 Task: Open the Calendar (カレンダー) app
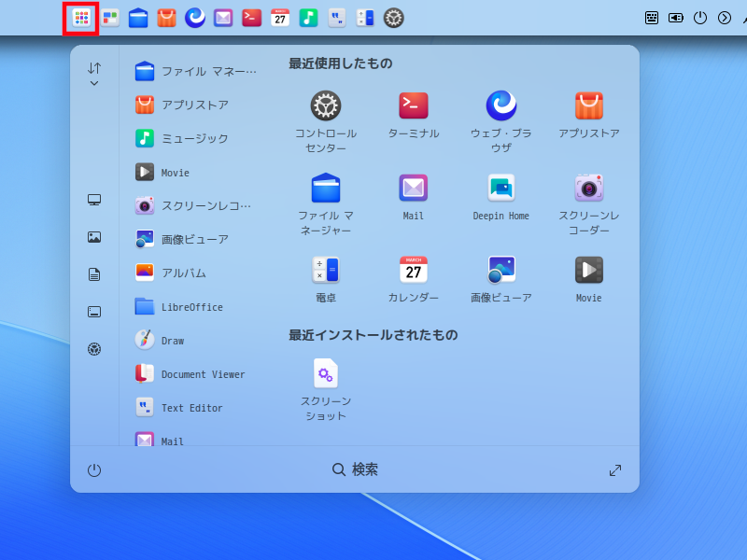(x=413, y=271)
